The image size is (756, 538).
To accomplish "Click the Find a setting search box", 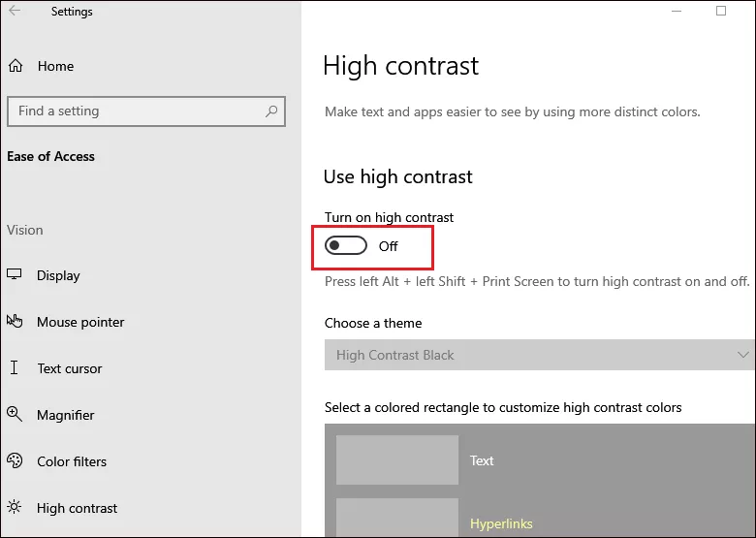I will 146,111.
